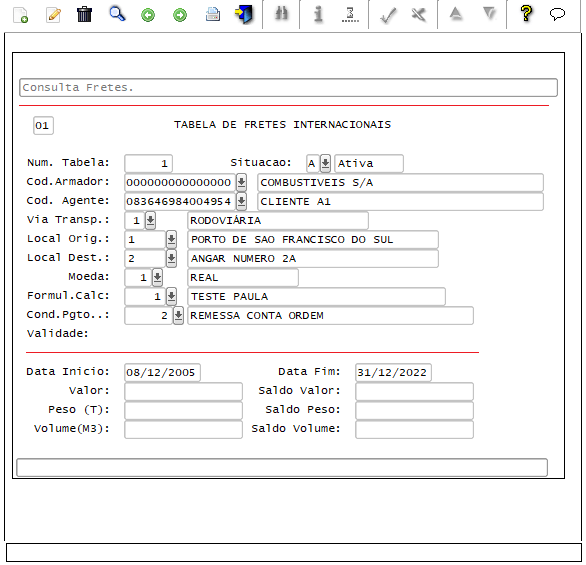Open Situacao dropdown arrow
This screenshot has height=565, width=586.
(326, 163)
